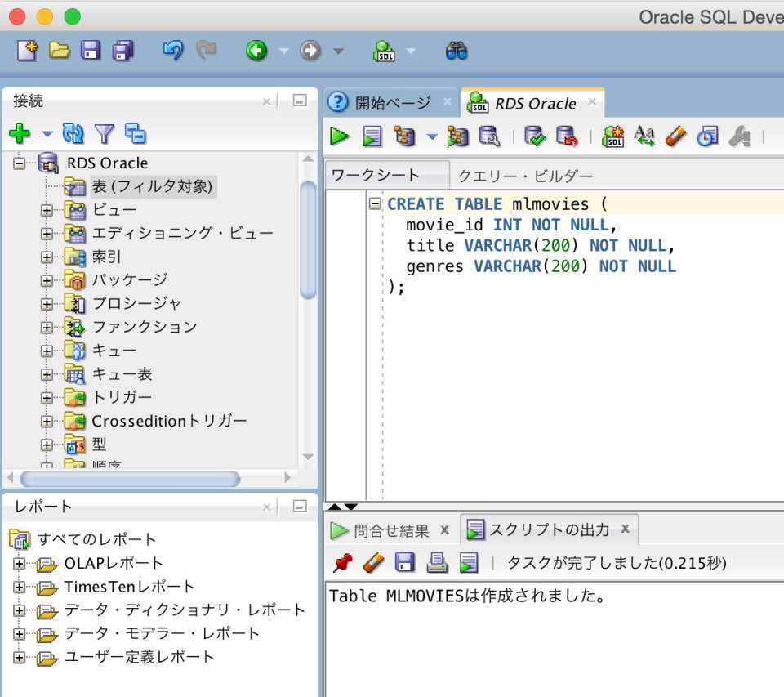Toggle the pin on script output panel
The width and height of the screenshot is (784, 697).
(x=343, y=562)
